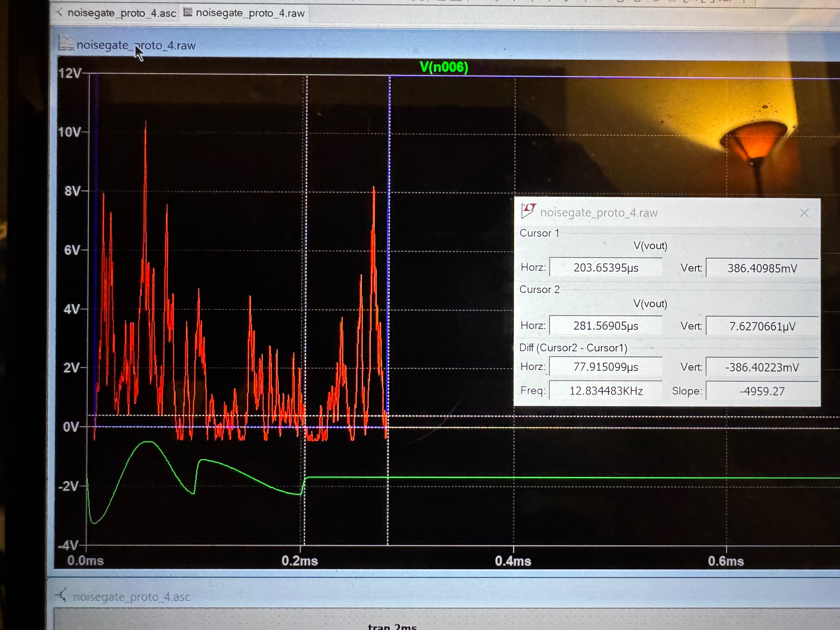Viewport: 840px width, 630px height.
Task: Click the -4V vertical axis label
Action: pyautogui.click(x=68, y=546)
